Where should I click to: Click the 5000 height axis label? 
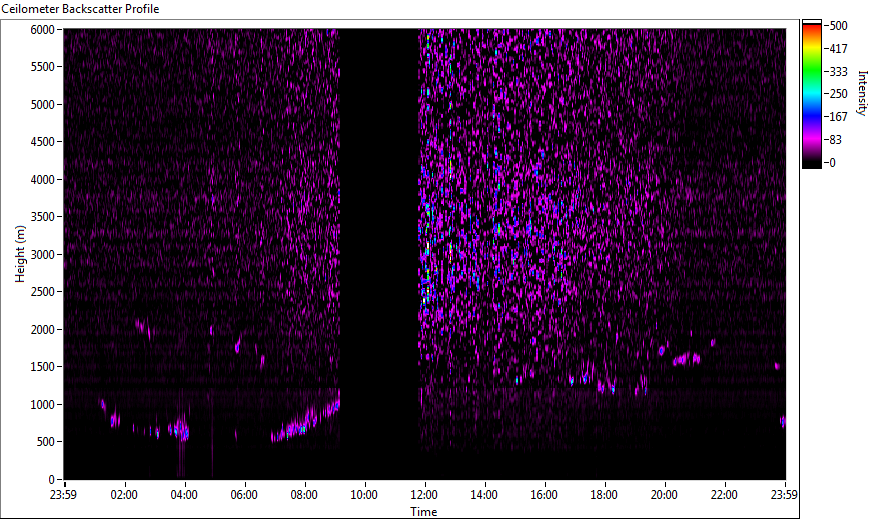click(43, 105)
